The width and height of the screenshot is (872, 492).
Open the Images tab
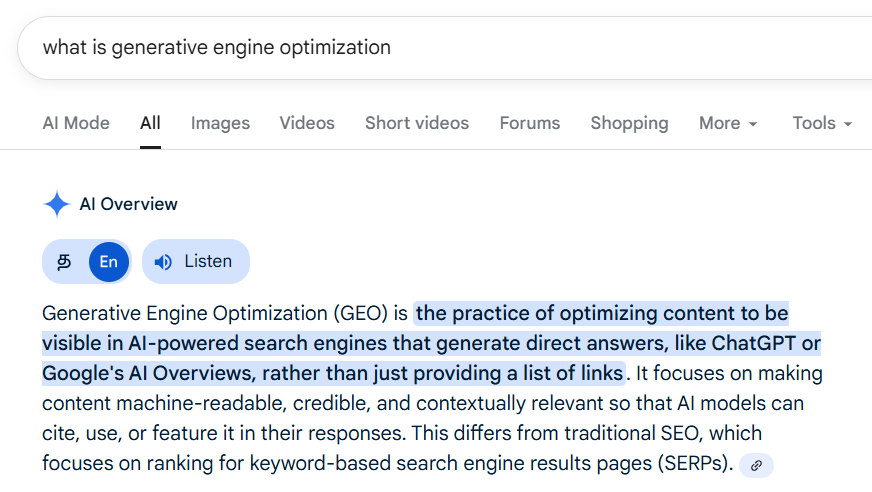(220, 123)
